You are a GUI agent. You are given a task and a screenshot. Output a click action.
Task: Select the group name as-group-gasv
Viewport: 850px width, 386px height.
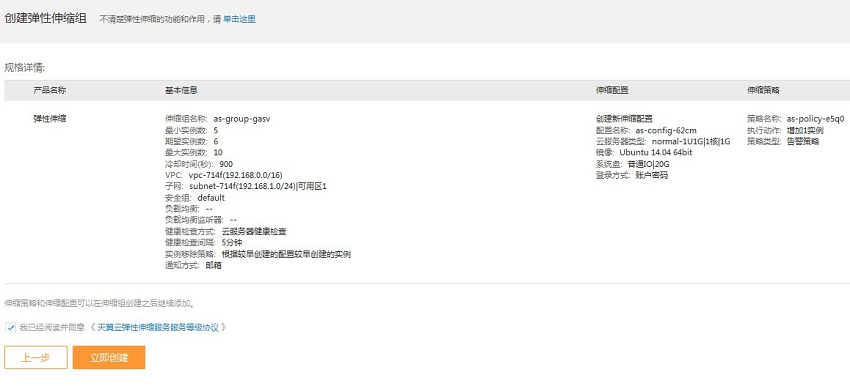(x=242, y=119)
